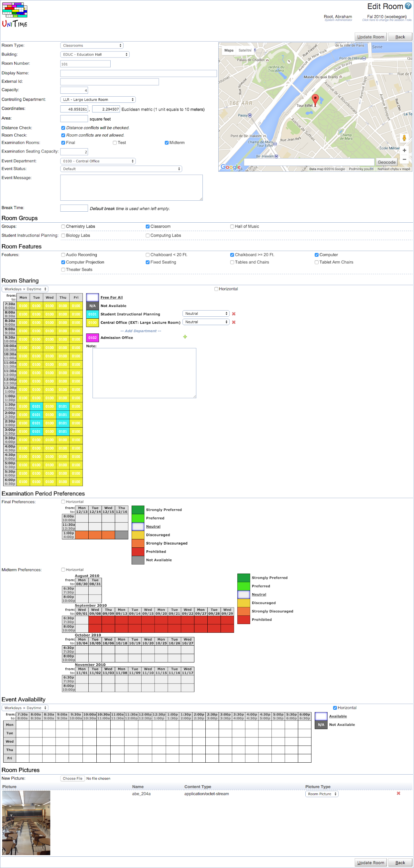Image resolution: width=414 pixels, height=868 pixels.
Task: Click the top Back button
Action: tap(400, 37)
